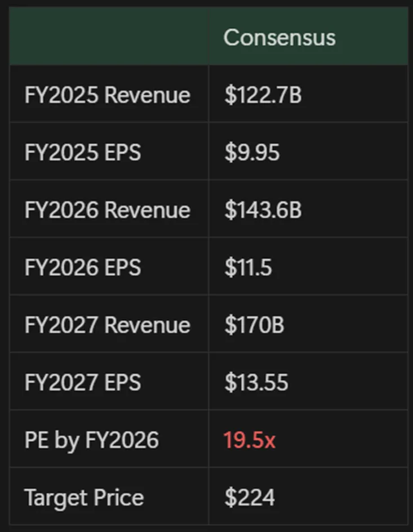
Task: Select the red 19.5x multiple value
Action: click(x=250, y=440)
